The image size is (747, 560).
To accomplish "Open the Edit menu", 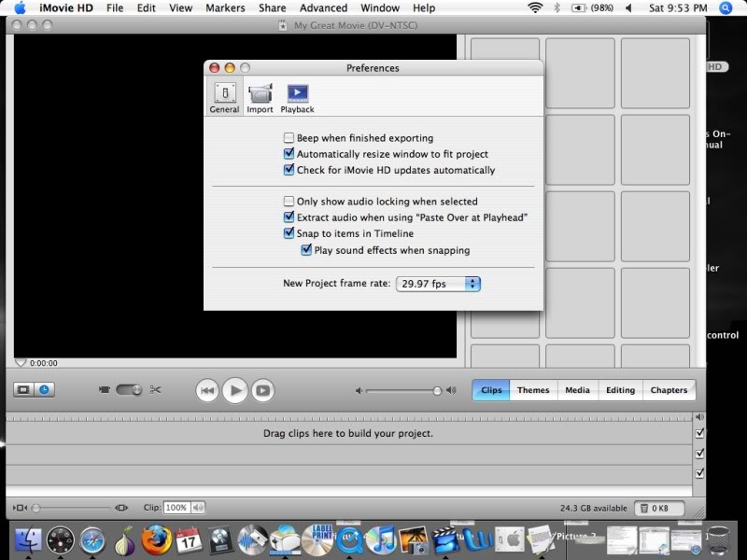I will [147, 8].
